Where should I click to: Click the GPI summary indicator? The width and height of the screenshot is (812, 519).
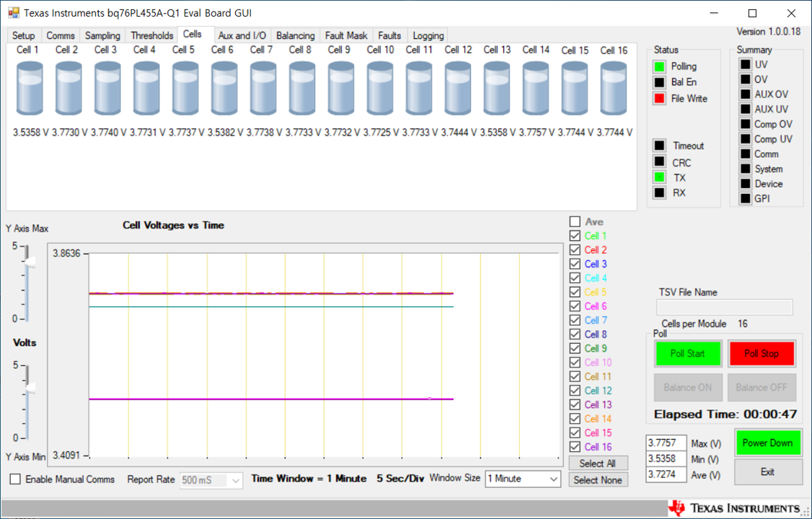coord(745,198)
